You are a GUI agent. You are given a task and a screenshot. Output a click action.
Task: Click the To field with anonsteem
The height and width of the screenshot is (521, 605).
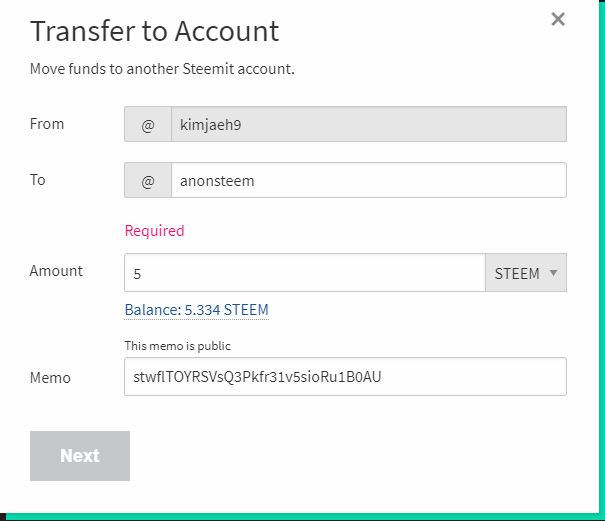click(x=368, y=181)
